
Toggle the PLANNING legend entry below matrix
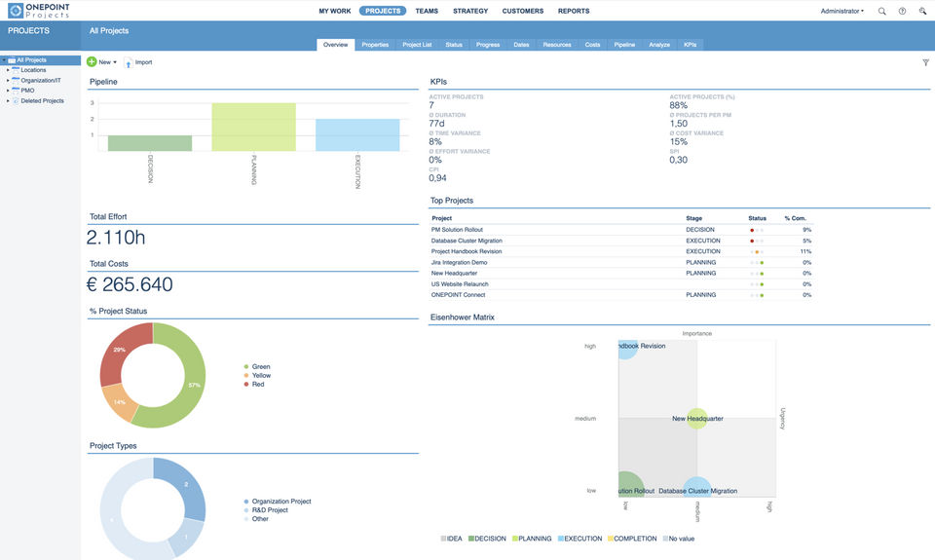(x=532, y=539)
